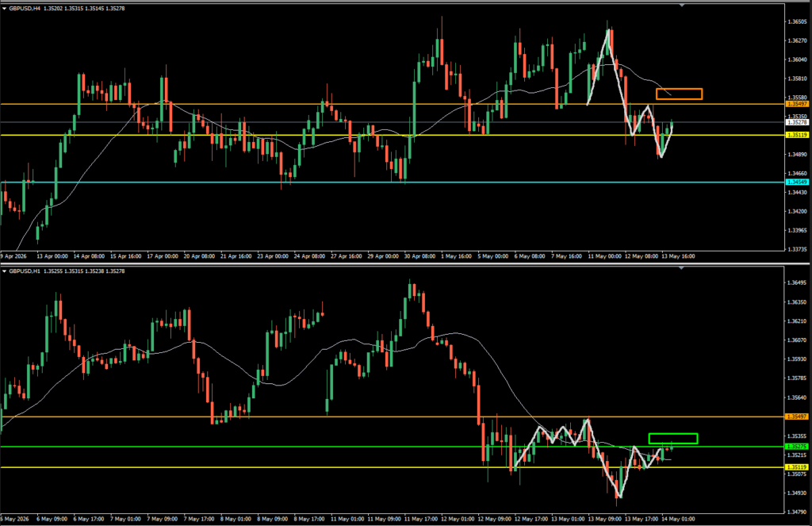Click the 5 May 00:00 time label

493,256
